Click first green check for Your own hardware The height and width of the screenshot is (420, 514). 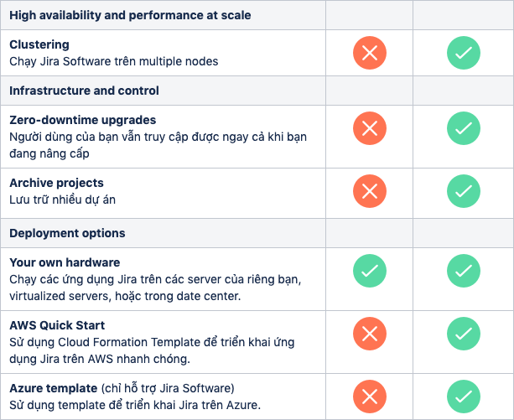click(370, 271)
